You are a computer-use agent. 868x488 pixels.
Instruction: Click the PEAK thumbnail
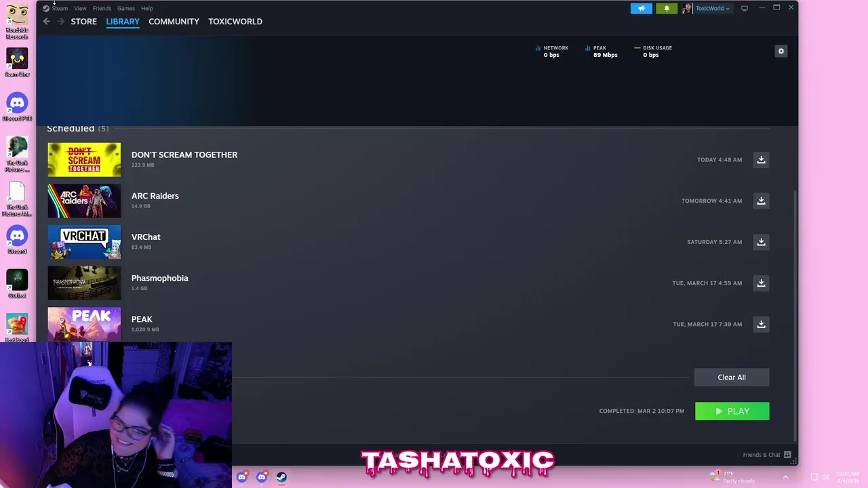pos(84,324)
